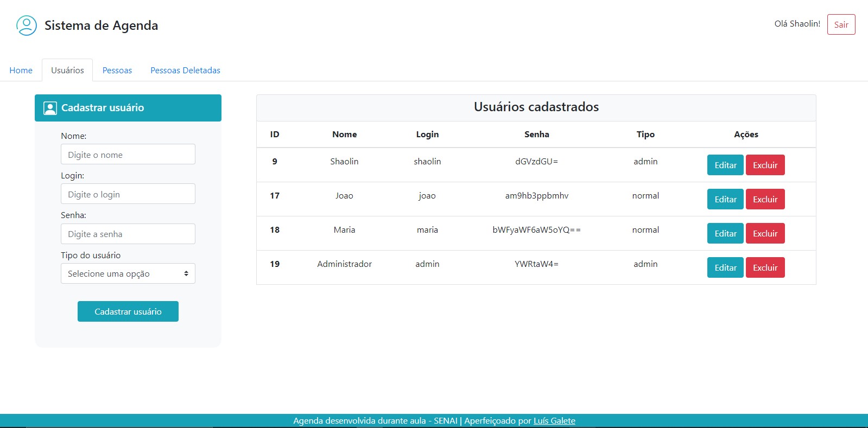Screen dimensions: 868x428
Task: Click the Tipo do usuário label
Action: [91, 255]
